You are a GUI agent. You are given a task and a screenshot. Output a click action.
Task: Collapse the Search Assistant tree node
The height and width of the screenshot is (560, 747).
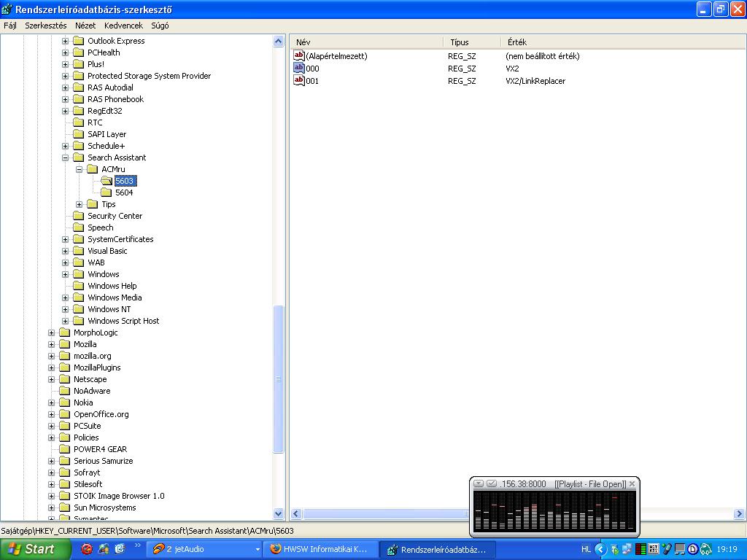[x=65, y=157]
